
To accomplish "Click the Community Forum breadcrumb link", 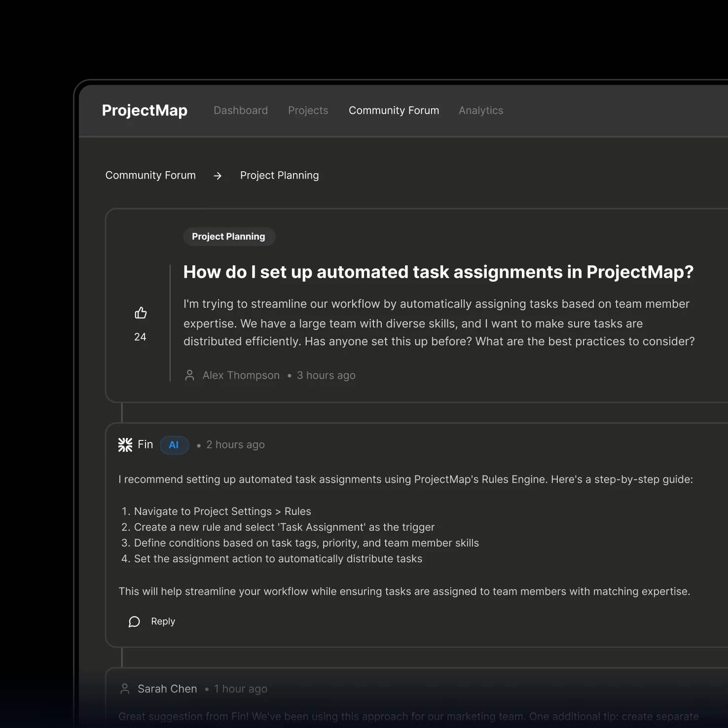I will coord(150,175).
